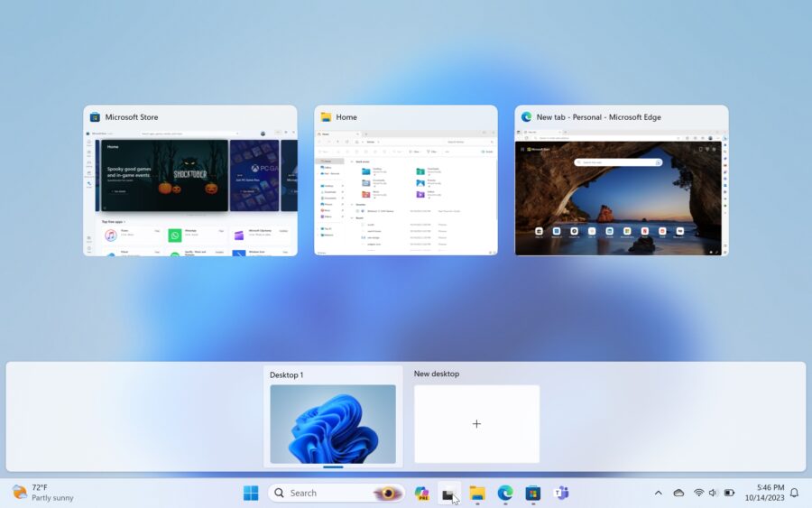
Task: Open File Explorer from the taskbar
Action: click(x=477, y=493)
